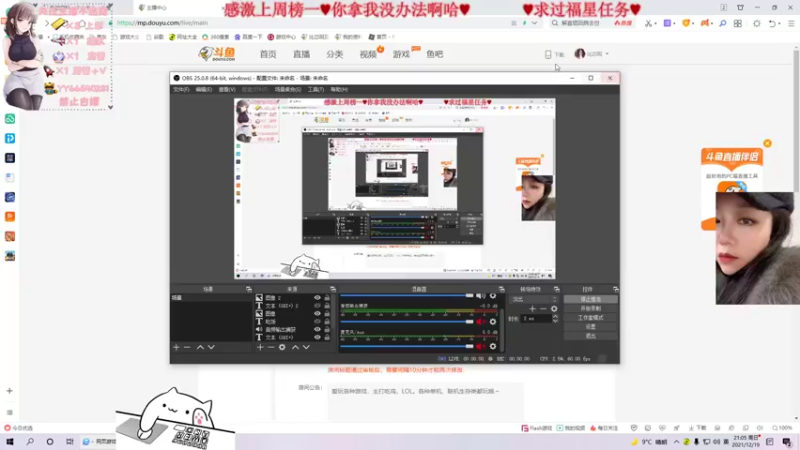Open settings gear for top mixer channel
Image resolution: width=800 pixels, height=450 pixels.
(493, 296)
